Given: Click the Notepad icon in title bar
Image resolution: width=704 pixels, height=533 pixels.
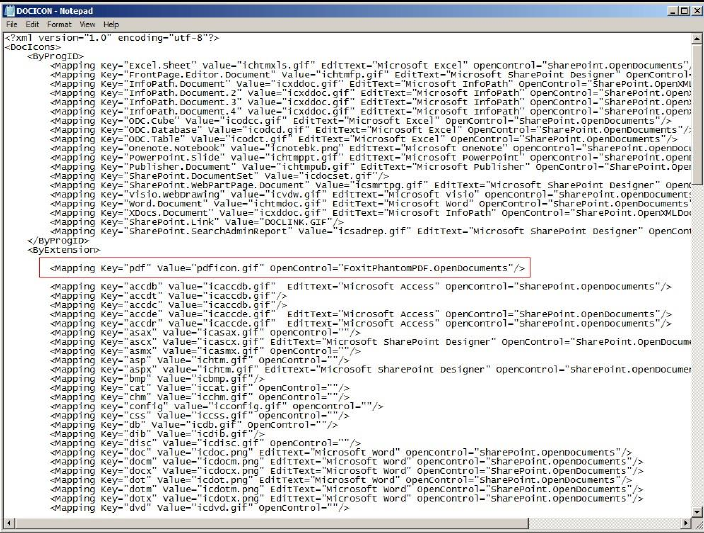Looking at the screenshot, I should 9,11.
